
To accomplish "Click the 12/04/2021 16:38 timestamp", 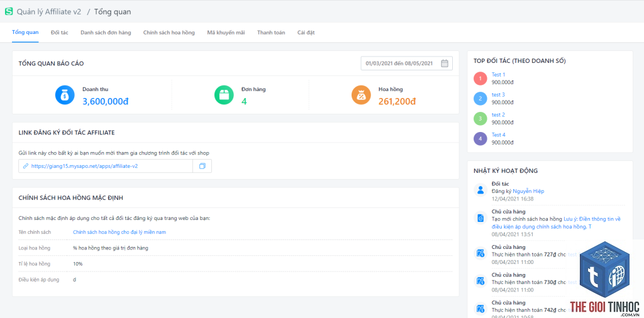I will (513, 199).
